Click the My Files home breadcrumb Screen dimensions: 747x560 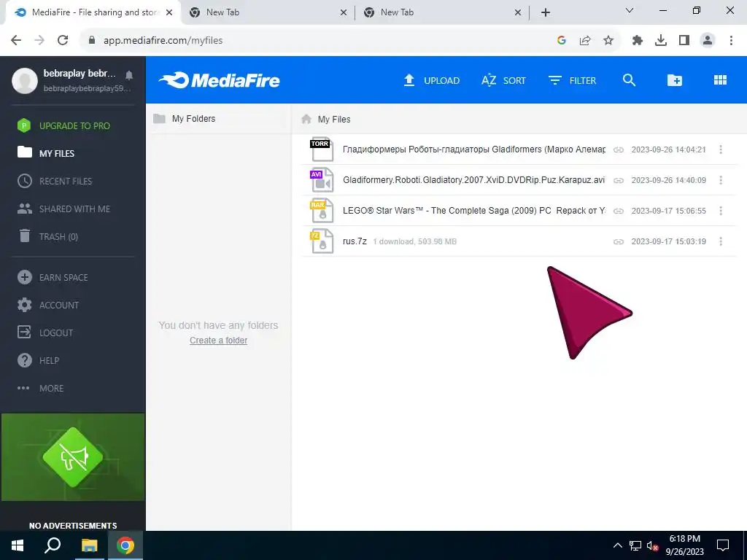pyautogui.click(x=326, y=119)
